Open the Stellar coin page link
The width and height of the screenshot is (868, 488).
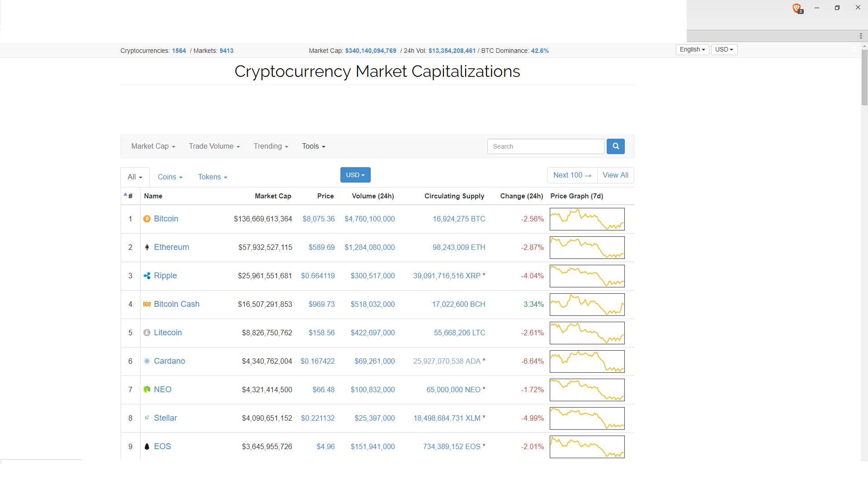click(165, 418)
